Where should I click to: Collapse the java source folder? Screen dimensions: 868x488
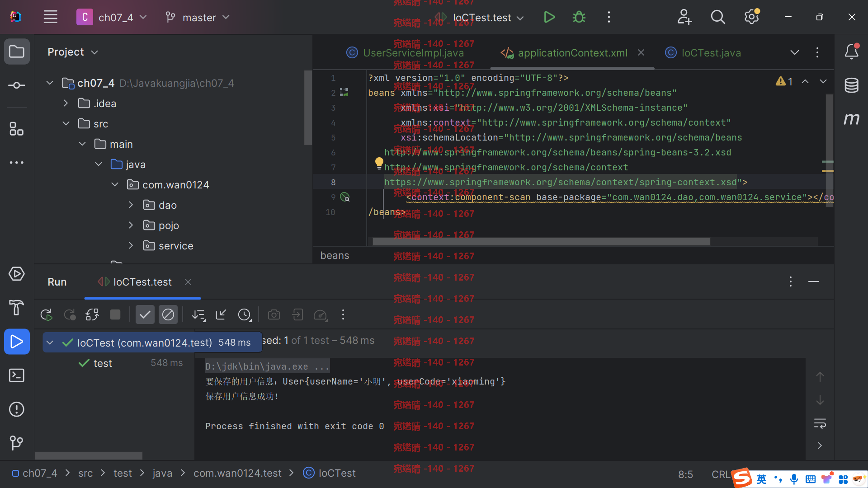[99, 164]
